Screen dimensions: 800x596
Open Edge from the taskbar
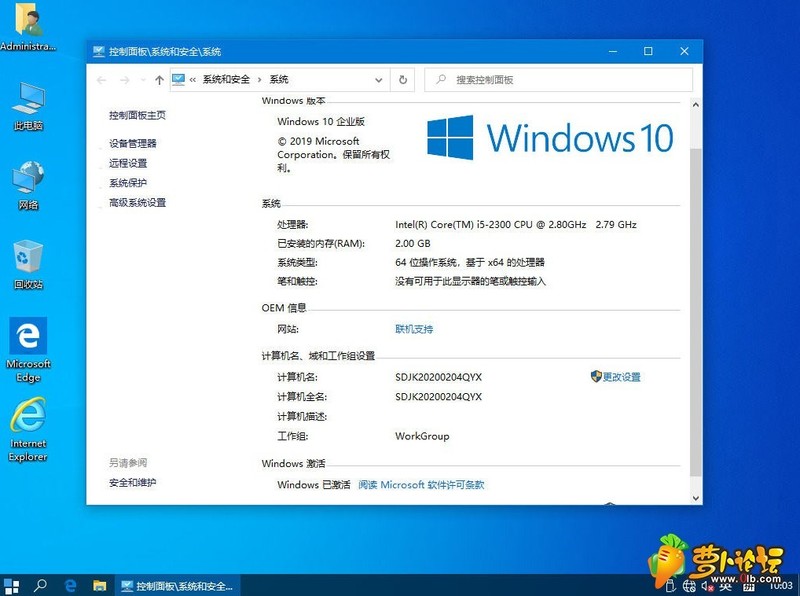[x=70, y=585]
